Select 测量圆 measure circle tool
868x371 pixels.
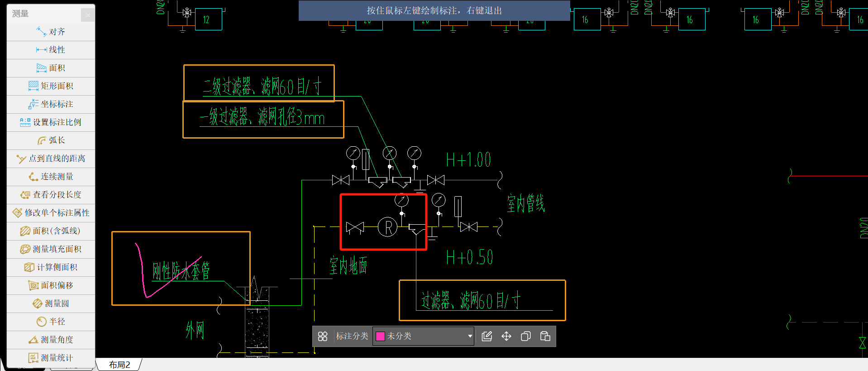coord(51,304)
